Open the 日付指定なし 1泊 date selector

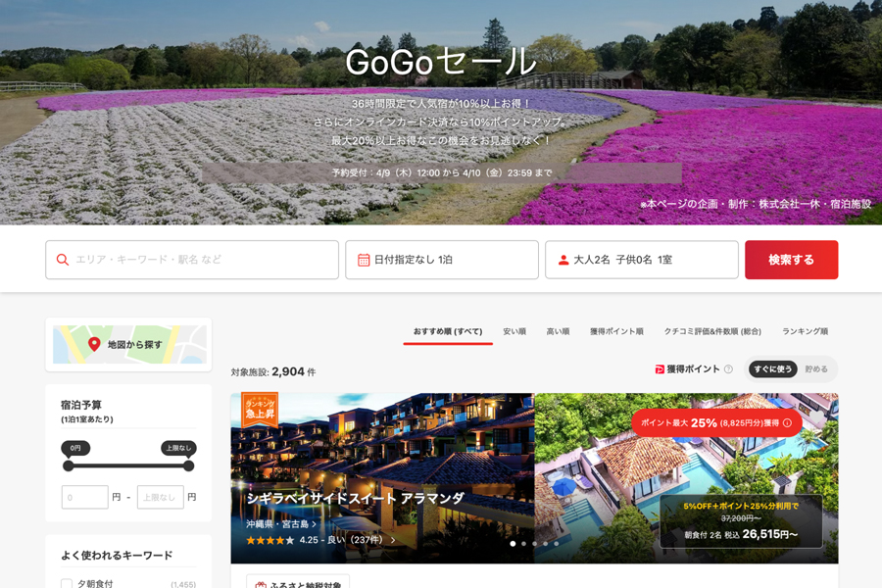point(440,260)
